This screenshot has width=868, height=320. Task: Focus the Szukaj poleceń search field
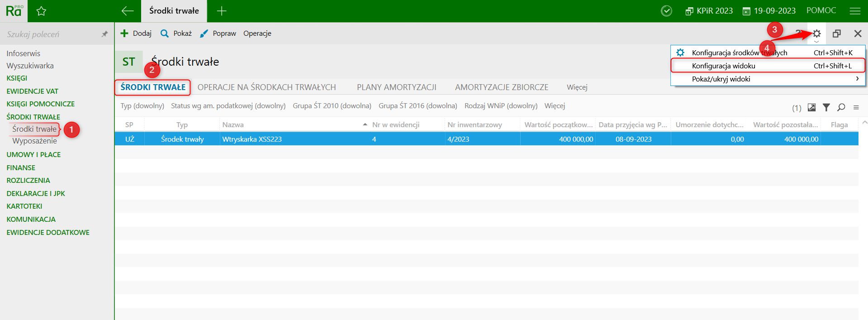(x=50, y=34)
